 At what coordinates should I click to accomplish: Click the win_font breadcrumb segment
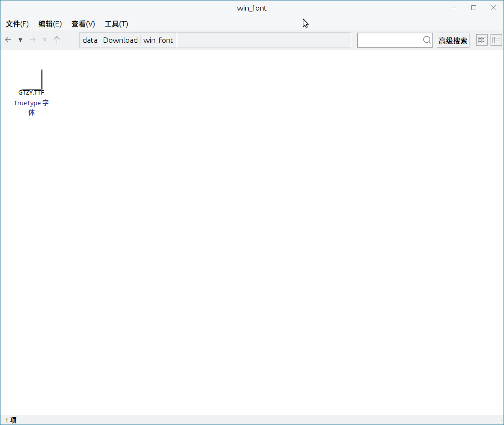(158, 40)
